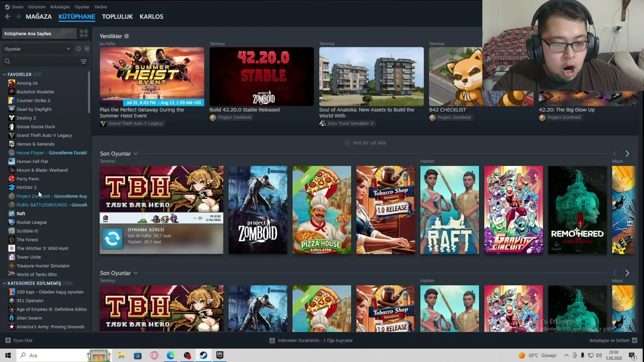The height and width of the screenshot is (362, 644).
Task: Select Rocket League in the game list
Action: pyautogui.click(x=32, y=222)
